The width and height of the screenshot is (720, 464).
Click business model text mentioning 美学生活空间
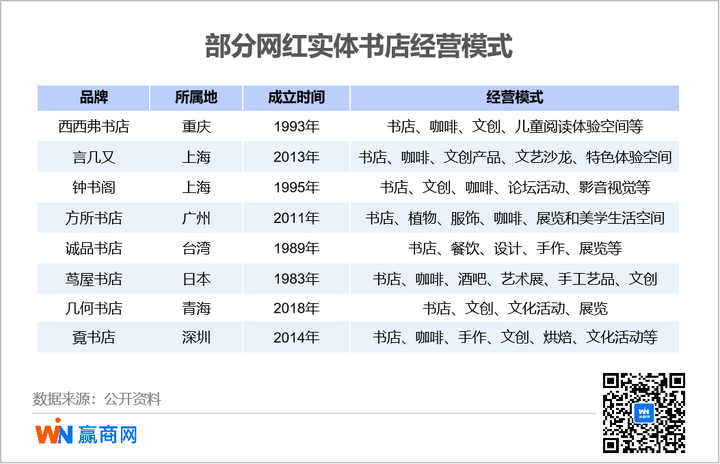tap(515, 218)
